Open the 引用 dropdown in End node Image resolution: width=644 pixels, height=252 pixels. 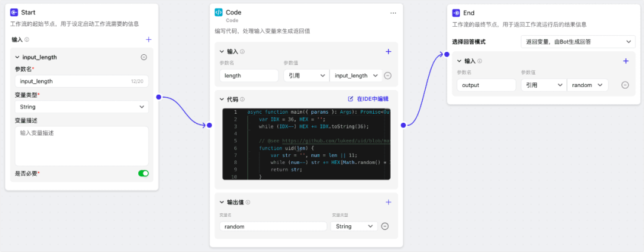pyautogui.click(x=544, y=85)
